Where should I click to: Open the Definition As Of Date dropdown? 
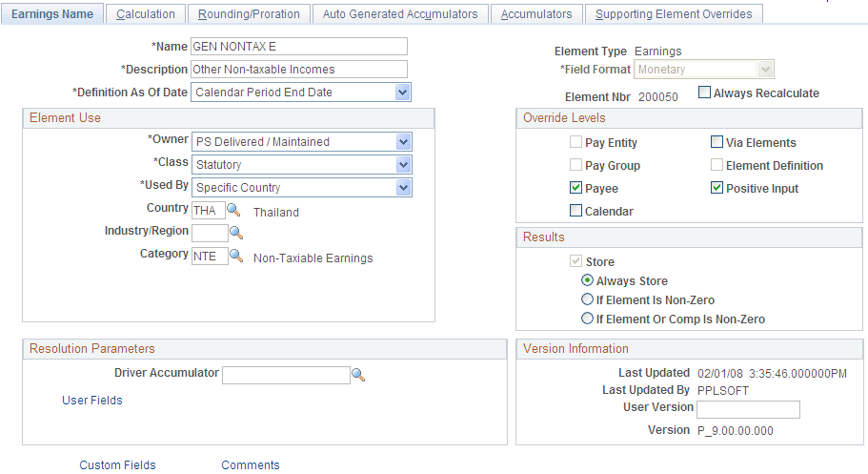point(403,93)
